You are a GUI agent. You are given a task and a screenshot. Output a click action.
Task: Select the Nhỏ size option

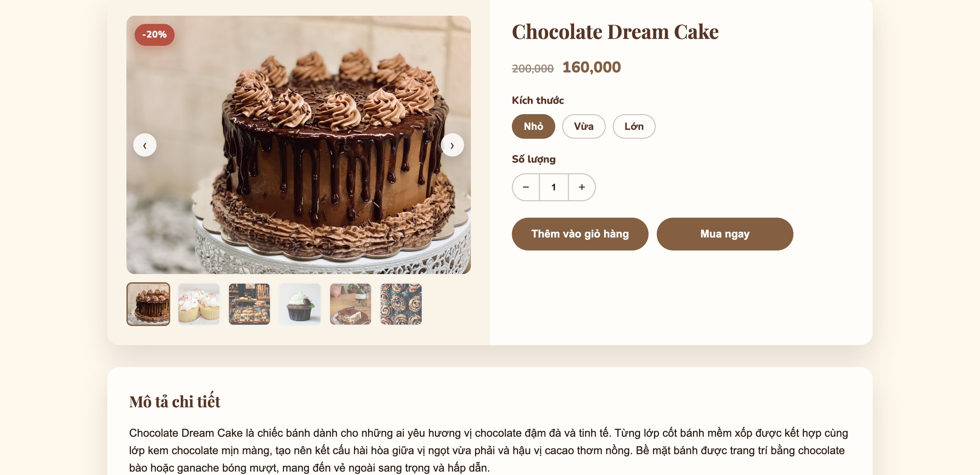(x=533, y=126)
